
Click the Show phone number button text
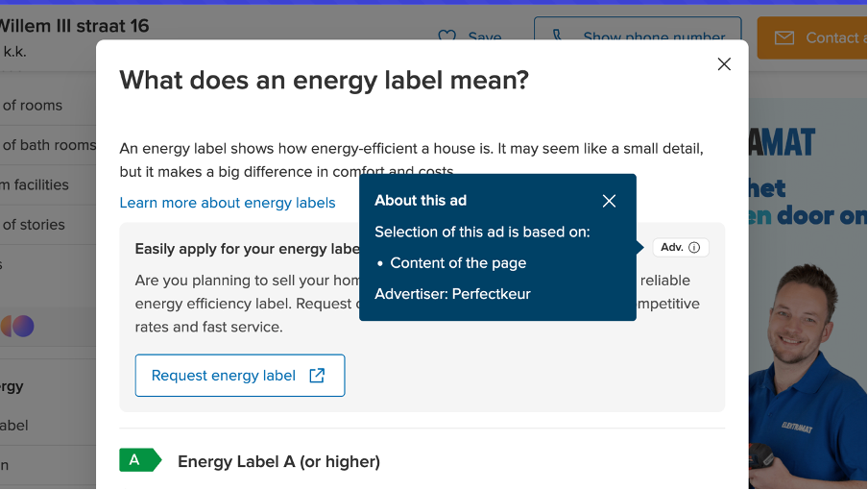653,37
